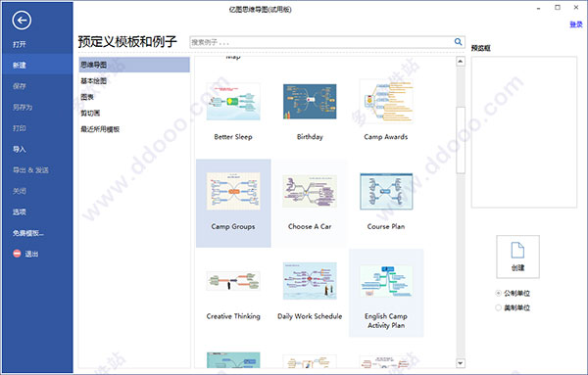The width and height of the screenshot is (588, 375).
Task: Click the red exit icon beside 退出
Action: 17,254
